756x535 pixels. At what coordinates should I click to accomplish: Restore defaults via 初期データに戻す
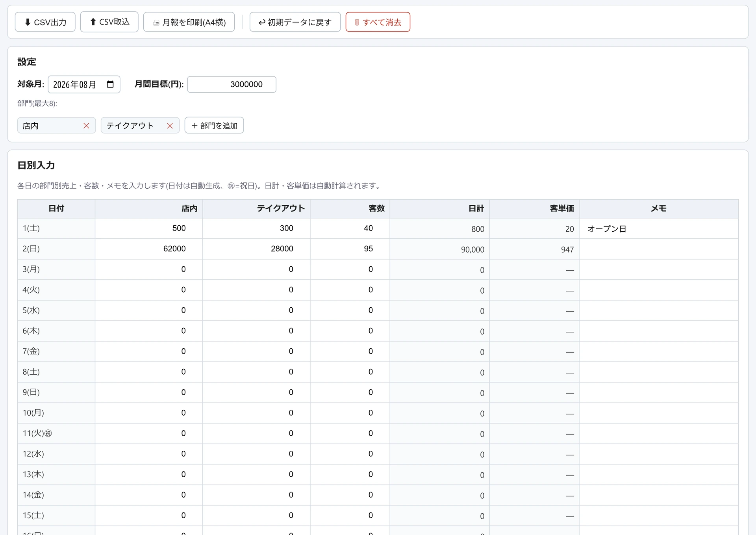295,22
